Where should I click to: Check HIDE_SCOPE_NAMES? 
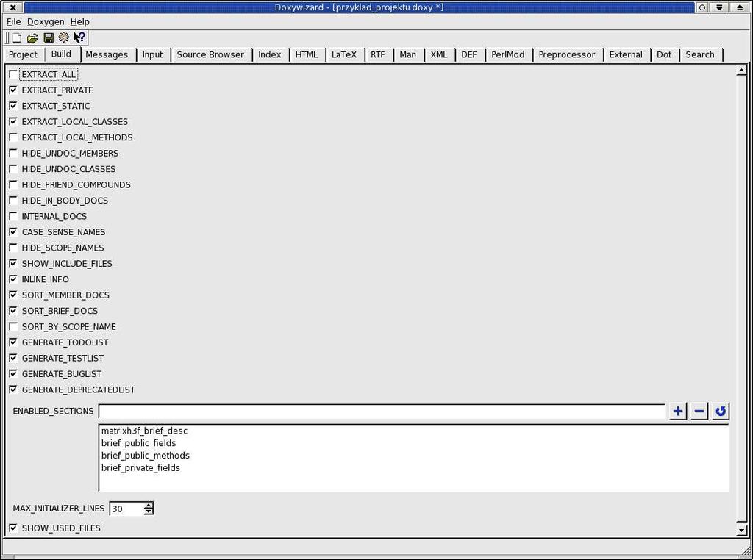click(13, 248)
